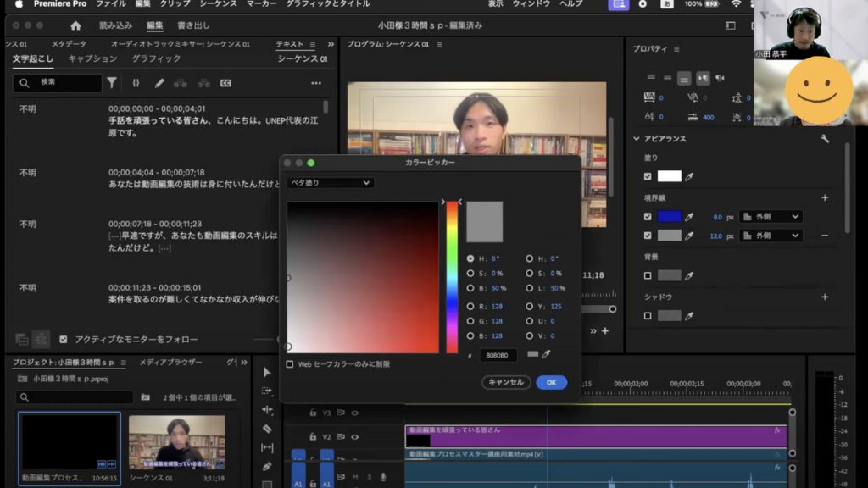
Task: Use the shadow color eyedropper
Action: tap(689, 316)
